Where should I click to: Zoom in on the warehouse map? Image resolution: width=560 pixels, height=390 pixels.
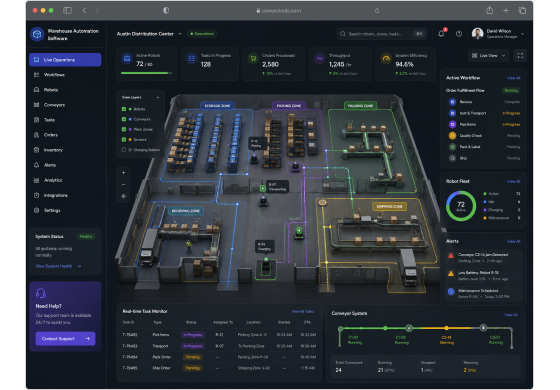click(x=124, y=173)
